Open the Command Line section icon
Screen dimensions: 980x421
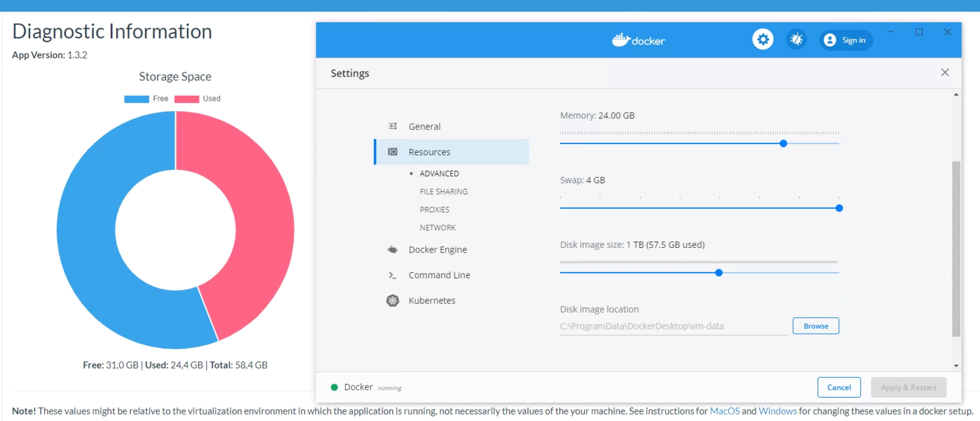click(393, 275)
